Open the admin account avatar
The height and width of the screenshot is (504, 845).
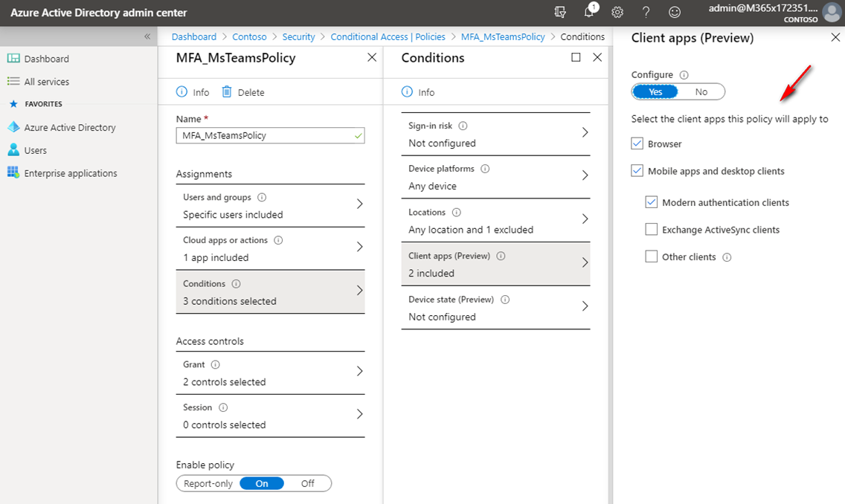832,12
